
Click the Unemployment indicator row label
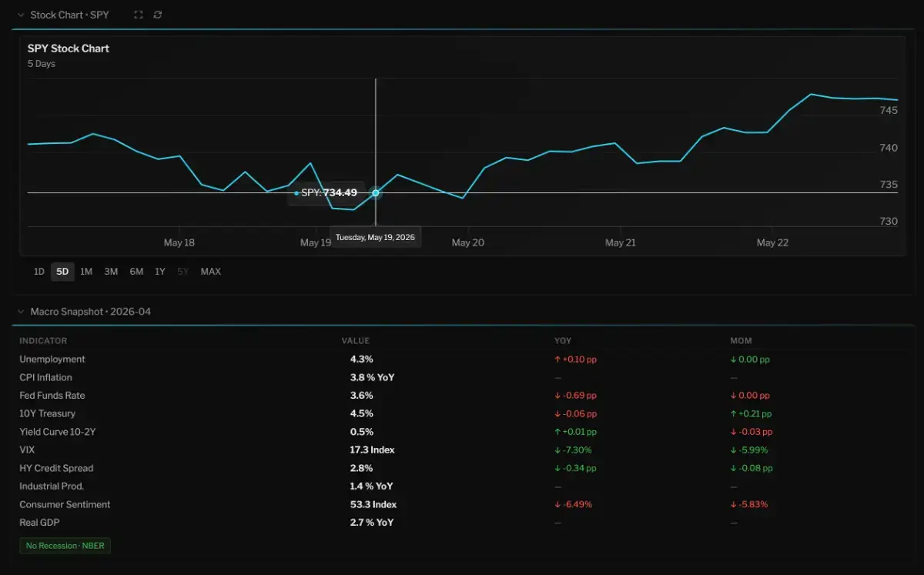[x=52, y=359]
